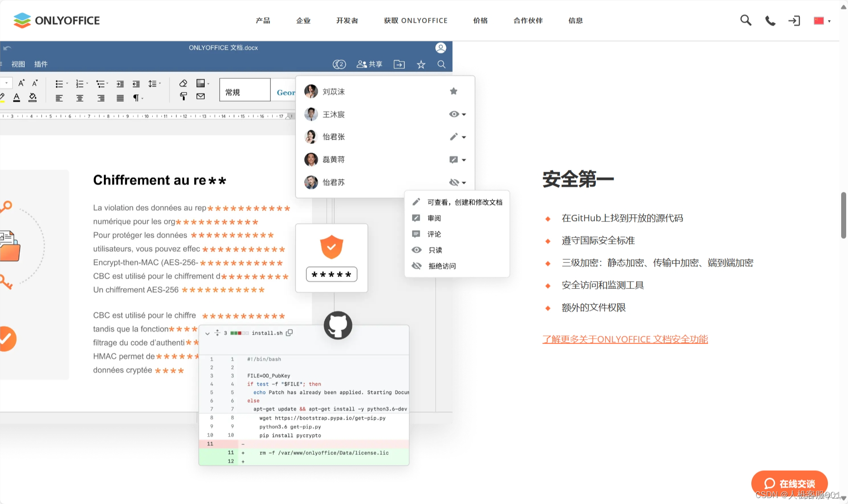This screenshot has width=848, height=504.
Task: Mark document as favorite with star icon
Action: coord(421,64)
